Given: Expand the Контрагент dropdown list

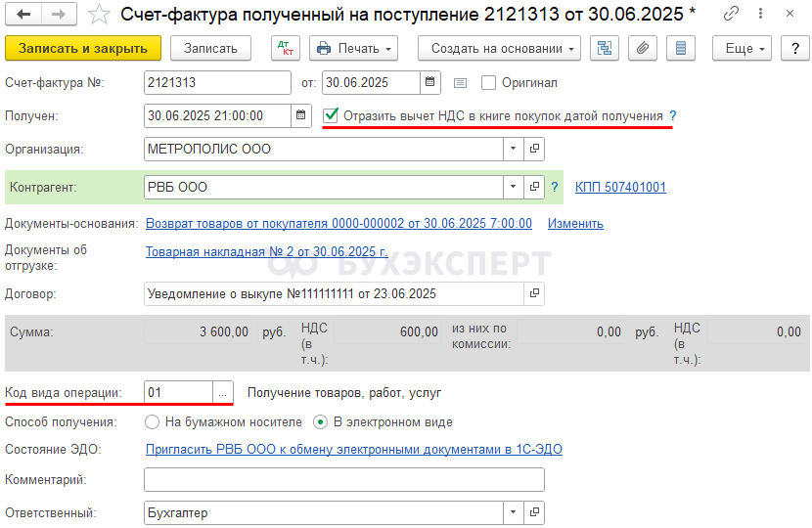Looking at the screenshot, I should [514, 187].
